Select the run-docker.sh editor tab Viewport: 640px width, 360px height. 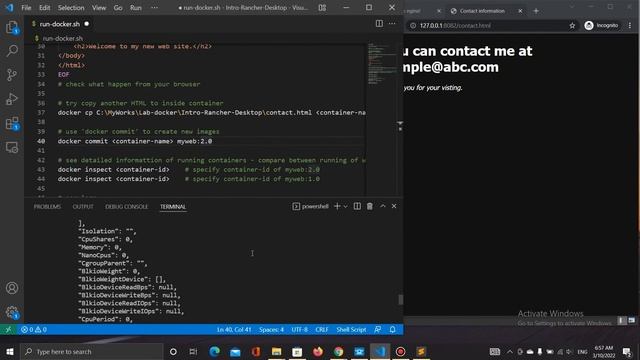60,24
